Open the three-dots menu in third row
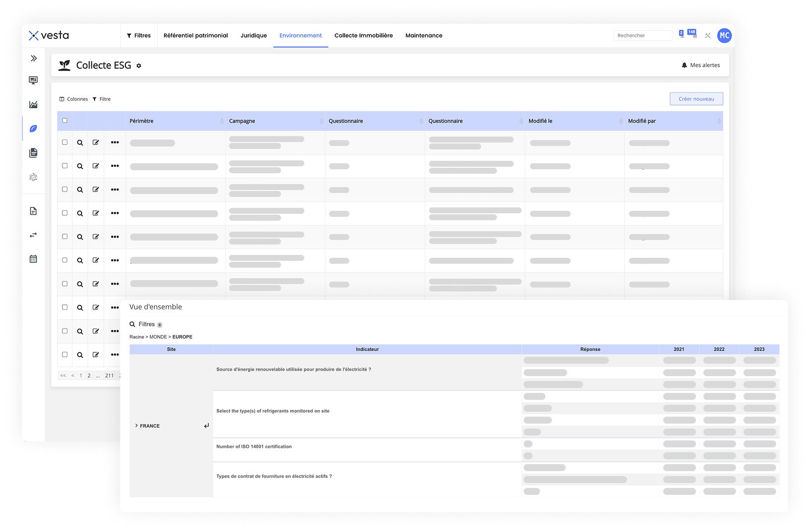Viewport: 810px width, 532px height. (x=115, y=190)
